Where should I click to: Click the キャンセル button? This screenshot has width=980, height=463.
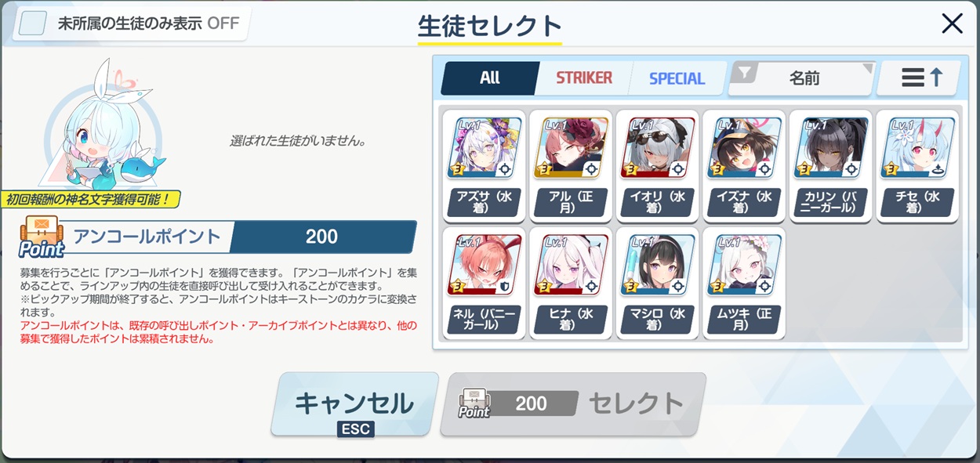(354, 403)
